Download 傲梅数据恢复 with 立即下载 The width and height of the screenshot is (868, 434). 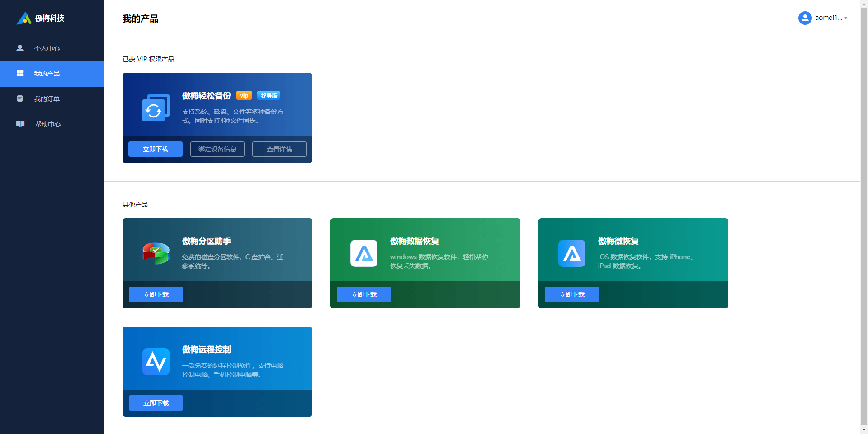364,294
